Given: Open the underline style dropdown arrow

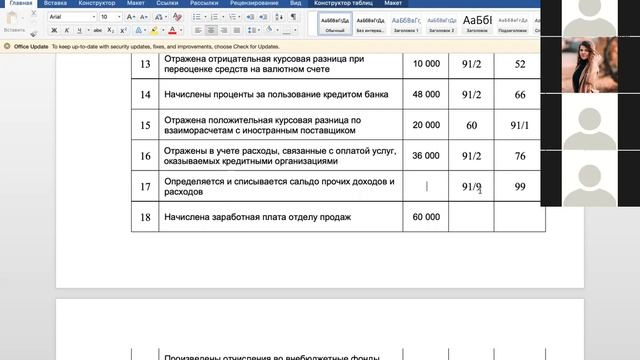Looking at the screenshot, I should [x=88, y=30].
